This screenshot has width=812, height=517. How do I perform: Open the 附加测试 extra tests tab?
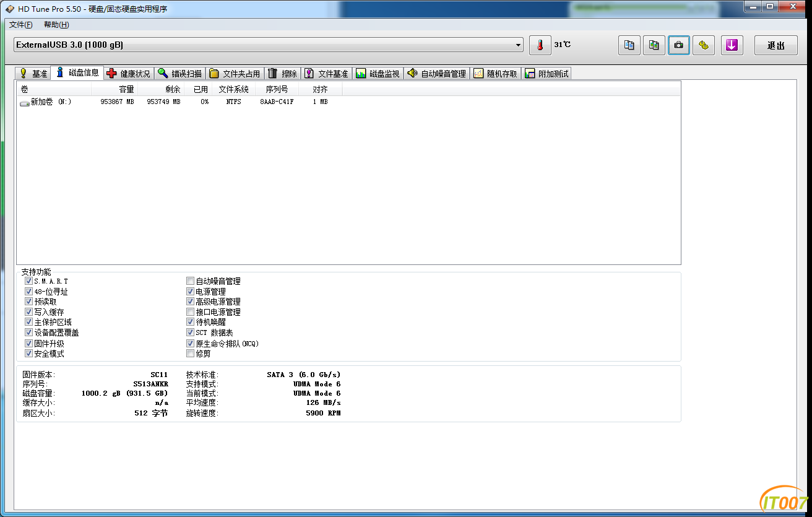pos(546,74)
